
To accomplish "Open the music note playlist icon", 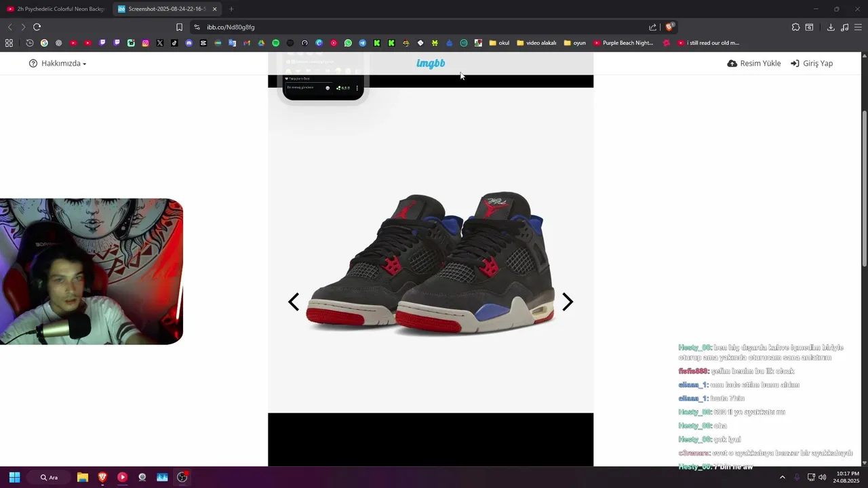I will click(844, 27).
